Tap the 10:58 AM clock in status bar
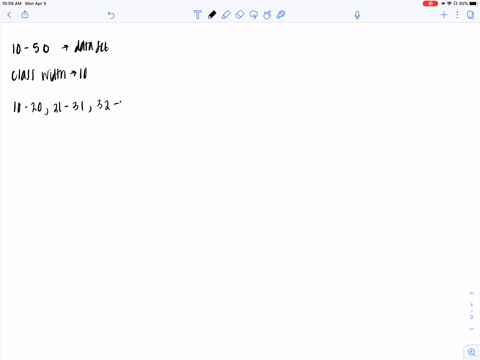The height and width of the screenshot is (360, 480). pyautogui.click(x=12, y=3)
